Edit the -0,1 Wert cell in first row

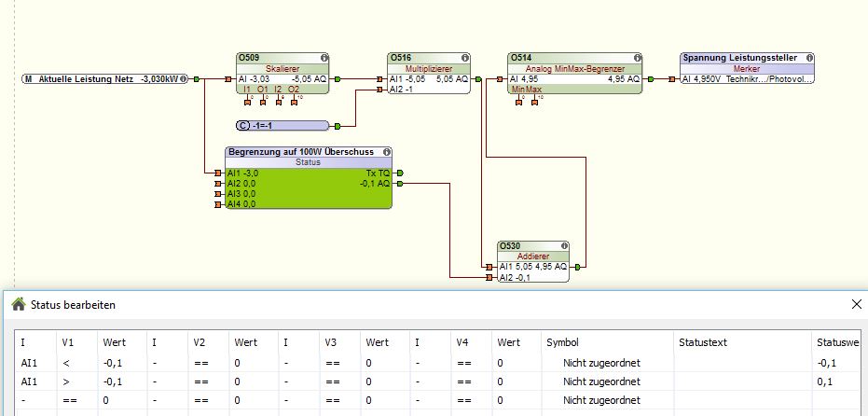115,362
